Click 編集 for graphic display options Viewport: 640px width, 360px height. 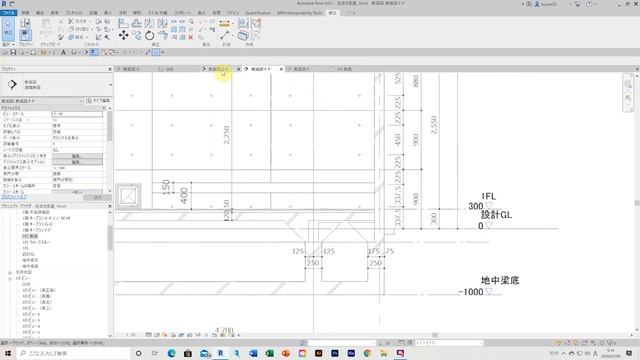[x=78, y=162]
